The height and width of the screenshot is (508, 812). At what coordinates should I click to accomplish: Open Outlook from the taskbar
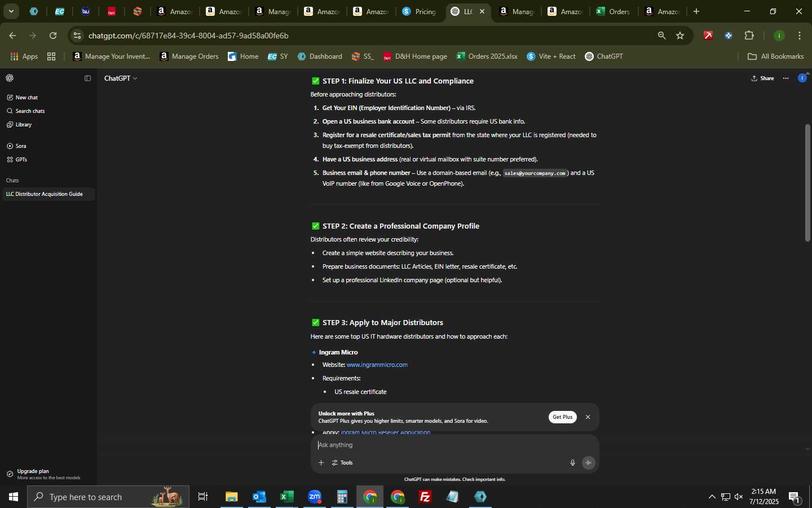(x=259, y=497)
